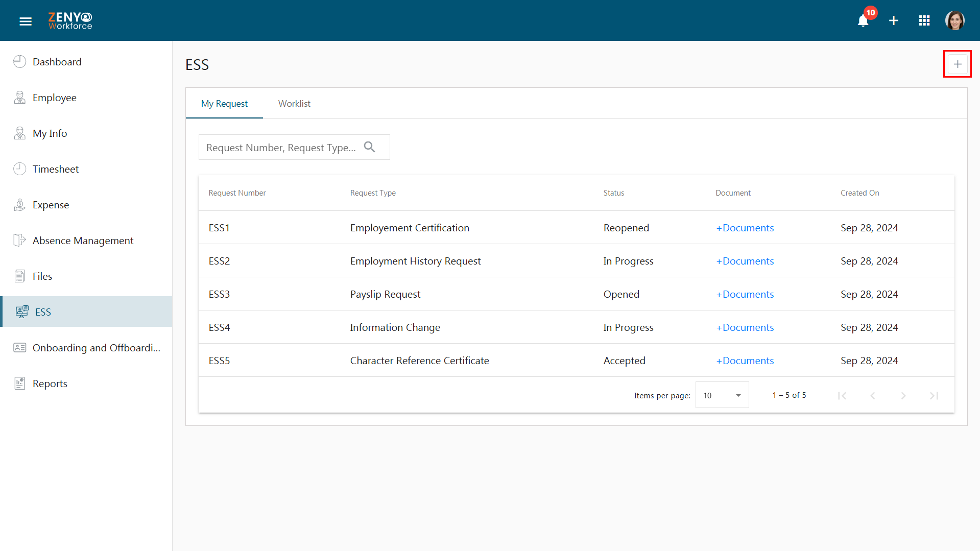
Task: Select the My Request tab
Action: [x=224, y=104]
